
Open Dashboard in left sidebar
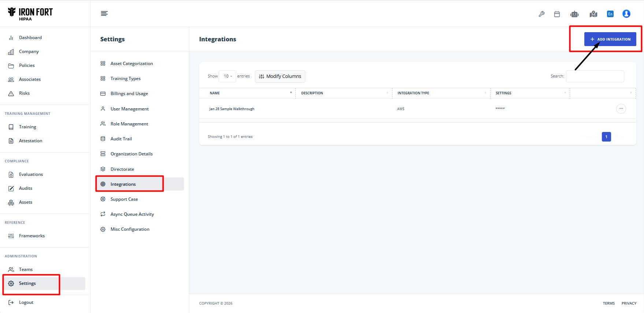pos(30,38)
